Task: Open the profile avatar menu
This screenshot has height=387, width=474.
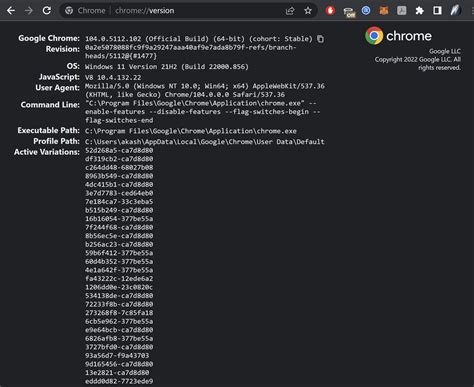Action: pyautogui.click(x=455, y=10)
